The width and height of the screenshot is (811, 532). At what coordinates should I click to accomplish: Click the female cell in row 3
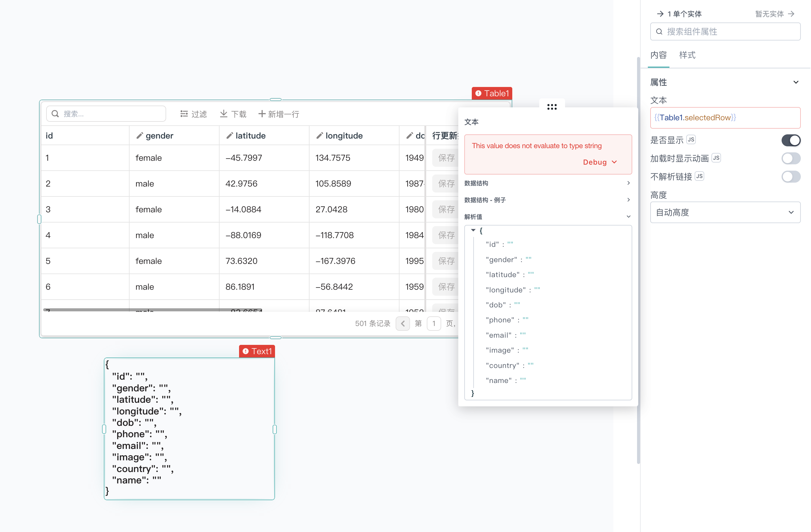(x=174, y=209)
